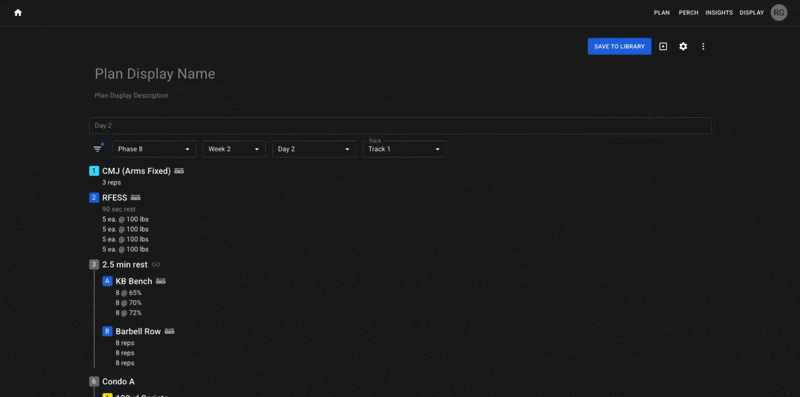
Task: Open the three-dot more options menu
Action: [x=703, y=46]
